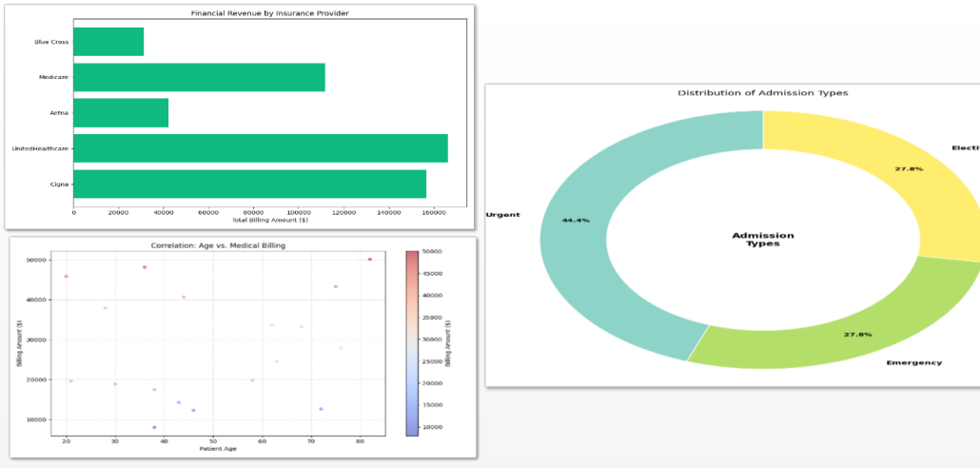Click the Cigna bar in the chart
The width and height of the screenshot is (980, 468).
pos(249,184)
